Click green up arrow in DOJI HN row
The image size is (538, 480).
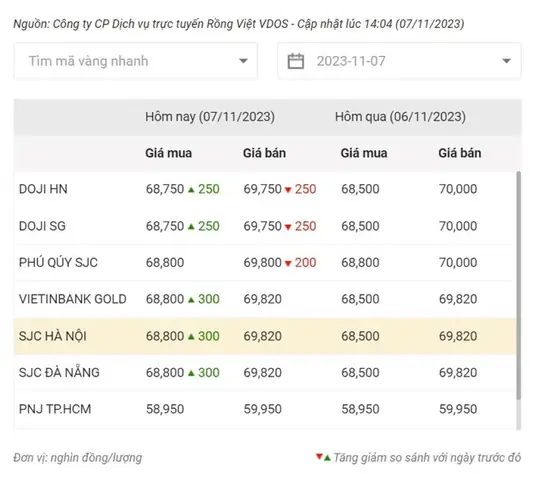[191, 189]
